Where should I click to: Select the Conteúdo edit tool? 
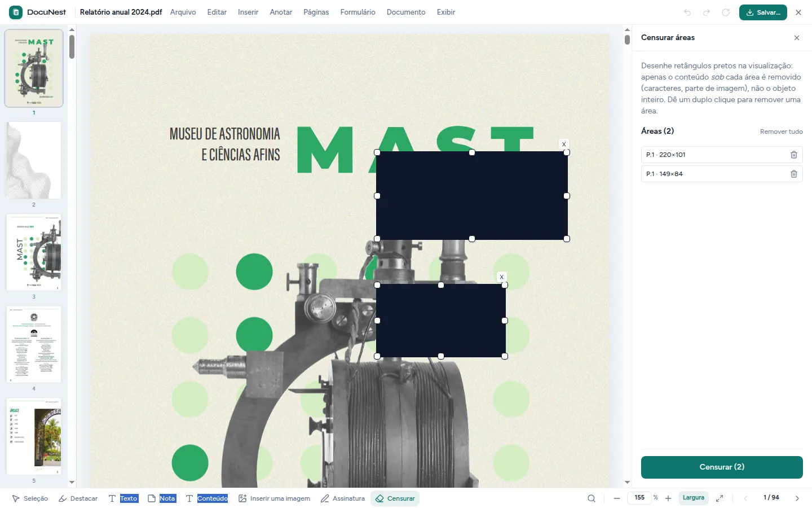pos(207,498)
